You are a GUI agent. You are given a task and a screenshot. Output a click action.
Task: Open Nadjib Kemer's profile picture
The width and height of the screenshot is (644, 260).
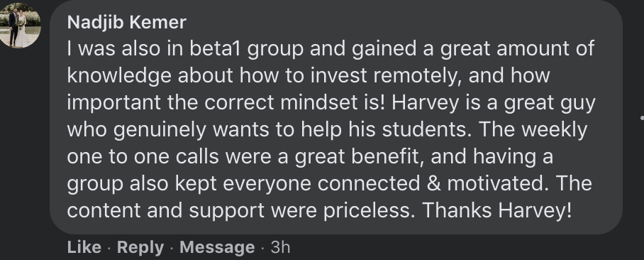coord(19,25)
